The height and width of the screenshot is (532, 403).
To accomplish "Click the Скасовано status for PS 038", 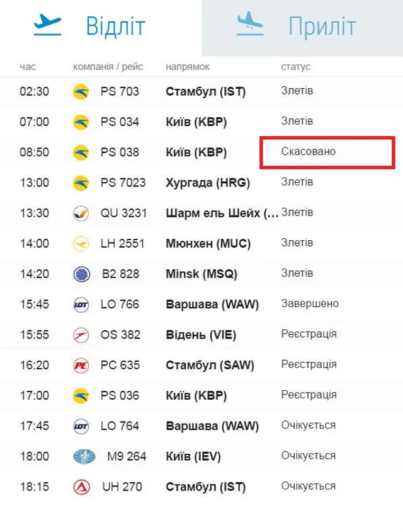I will point(309,152).
